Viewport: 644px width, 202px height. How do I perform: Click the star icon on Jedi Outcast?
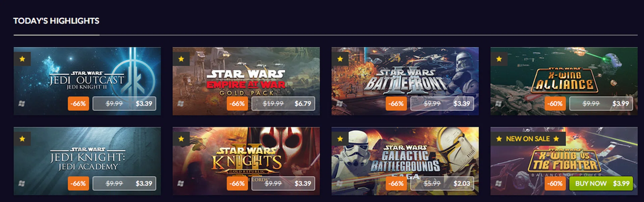[22, 59]
